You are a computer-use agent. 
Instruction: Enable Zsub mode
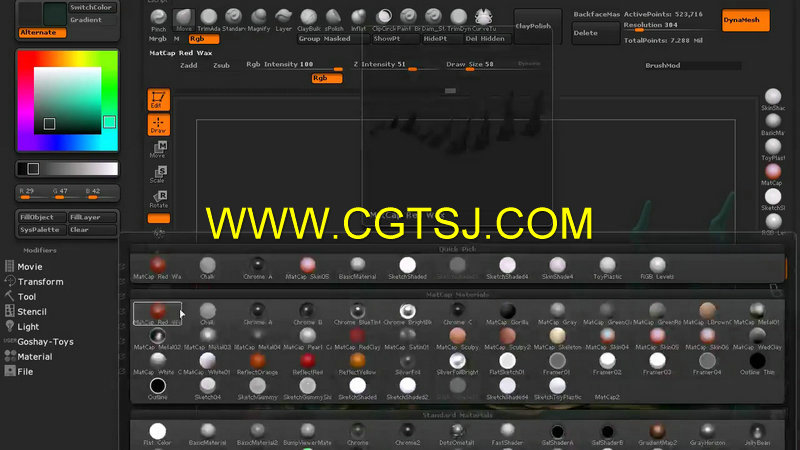[x=221, y=65]
